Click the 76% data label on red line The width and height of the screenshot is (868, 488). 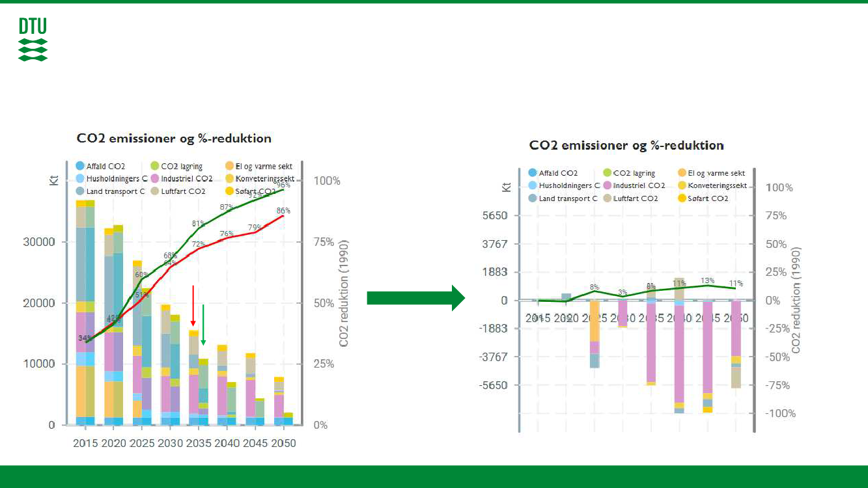tap(227, 234)
